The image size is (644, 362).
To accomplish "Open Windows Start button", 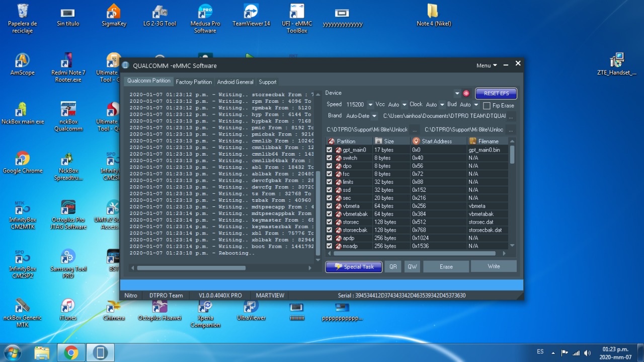I will click(x=12, y=352).
